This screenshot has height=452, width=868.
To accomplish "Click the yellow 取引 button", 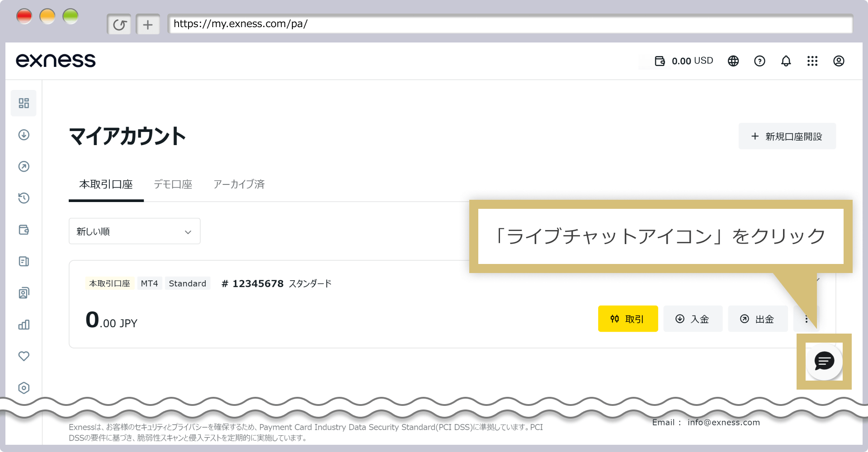I will coord(628,319).
